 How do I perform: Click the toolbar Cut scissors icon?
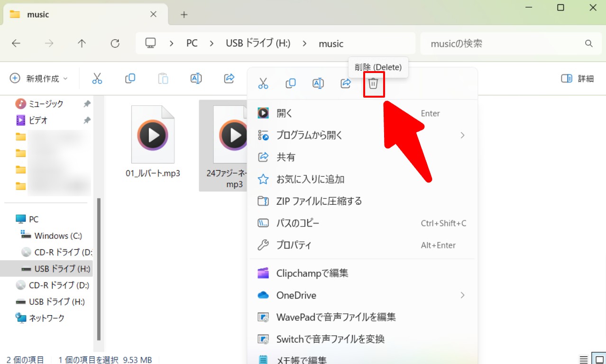(x=97, y=79)
